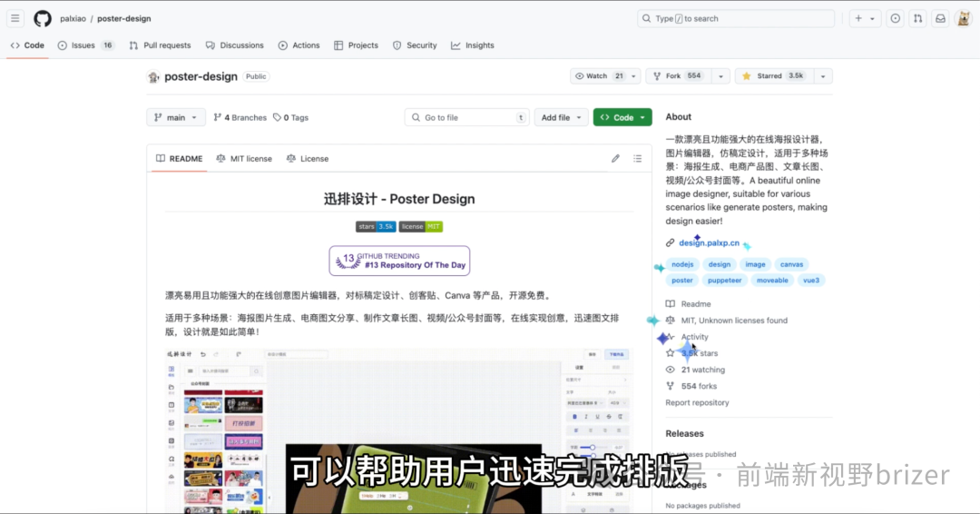This screenshot has height=514, width=980.
Task: Click the canvas topic tag
Action: click(791, 264)
